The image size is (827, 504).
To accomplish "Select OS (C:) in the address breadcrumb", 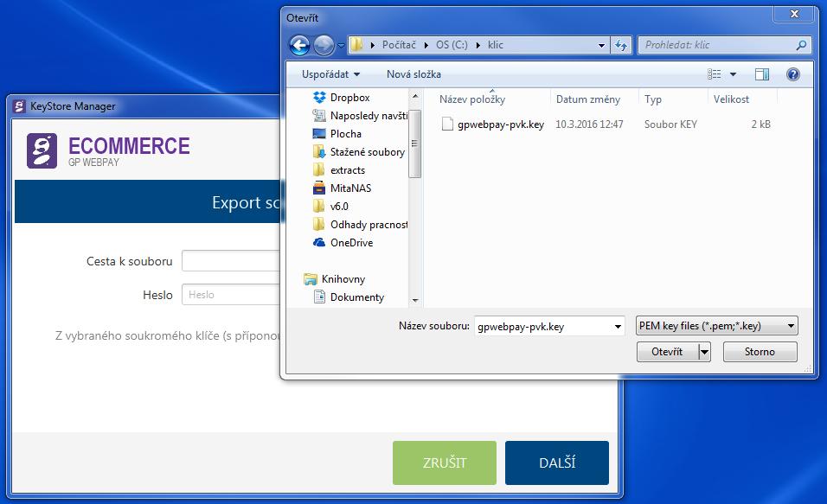I will 452,45.
